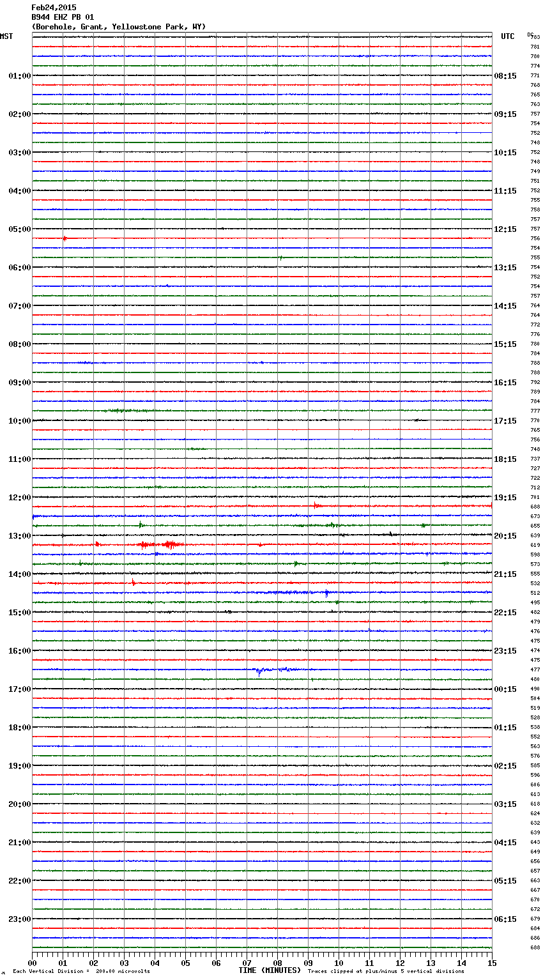Image resolution: width=543 pixels, height=980 pixels.
Task: Select DC offset value 573
Action: click(x=535, y=565)
